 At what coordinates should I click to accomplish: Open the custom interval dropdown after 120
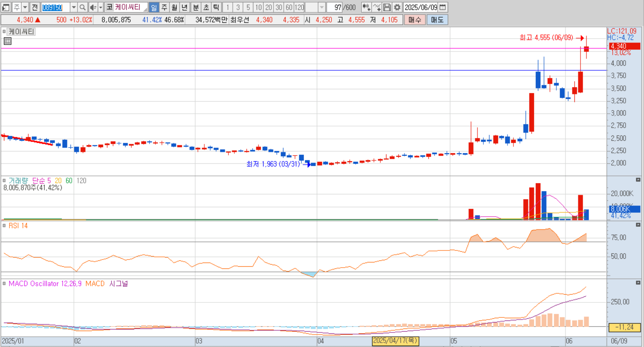pos(322,7)
